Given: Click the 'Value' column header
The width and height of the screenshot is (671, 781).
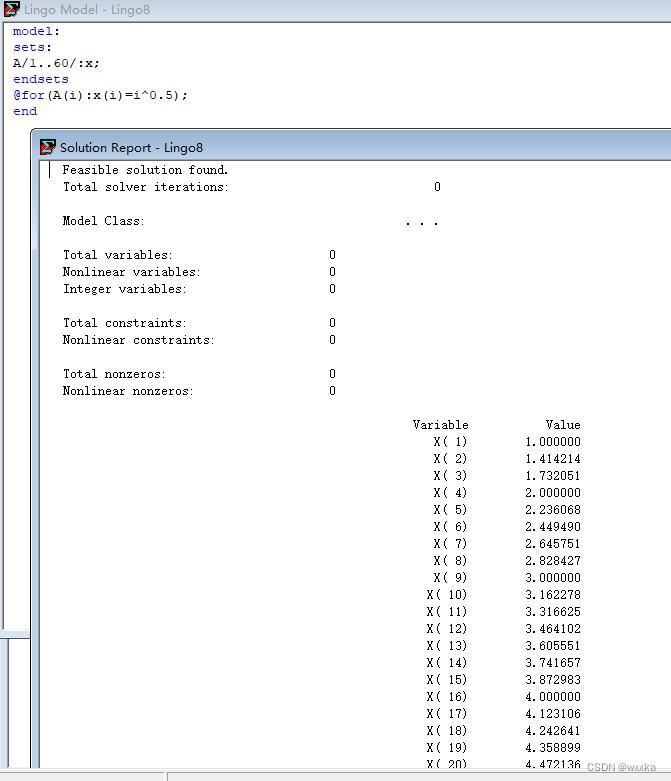Looking at the screenshot, I should pos(563,425).
